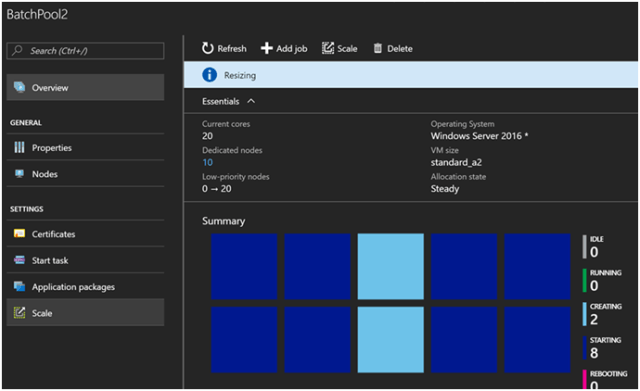
Task: Click the Start task icon
Action: (x=19, y=260)
